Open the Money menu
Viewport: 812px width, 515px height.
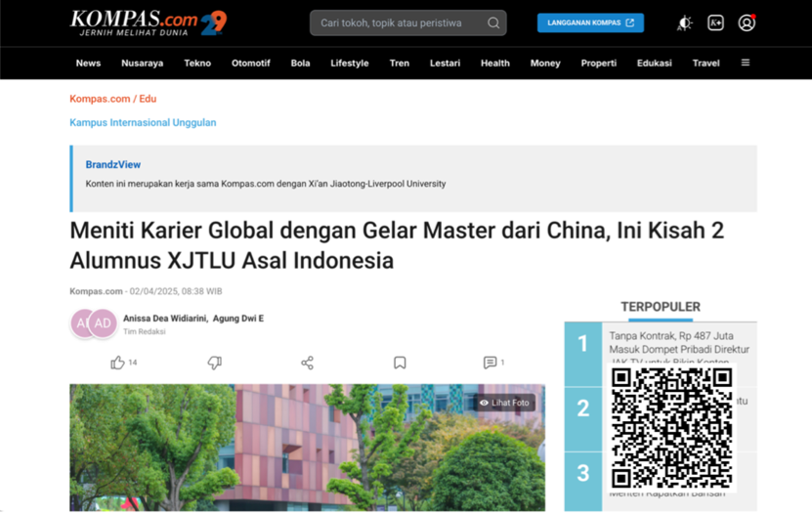[x=545, y=64]
